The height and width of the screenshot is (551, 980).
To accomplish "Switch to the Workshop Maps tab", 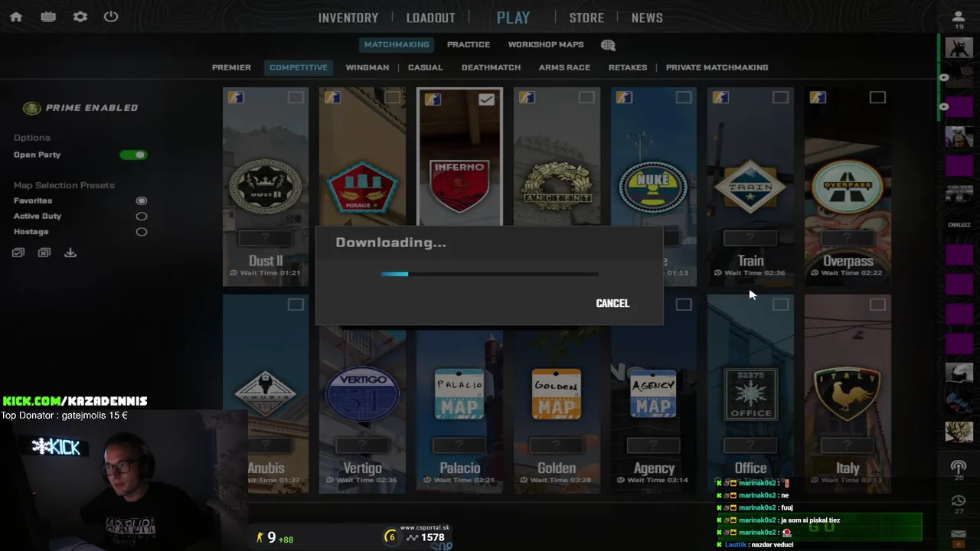I will (x=546, y=44).
